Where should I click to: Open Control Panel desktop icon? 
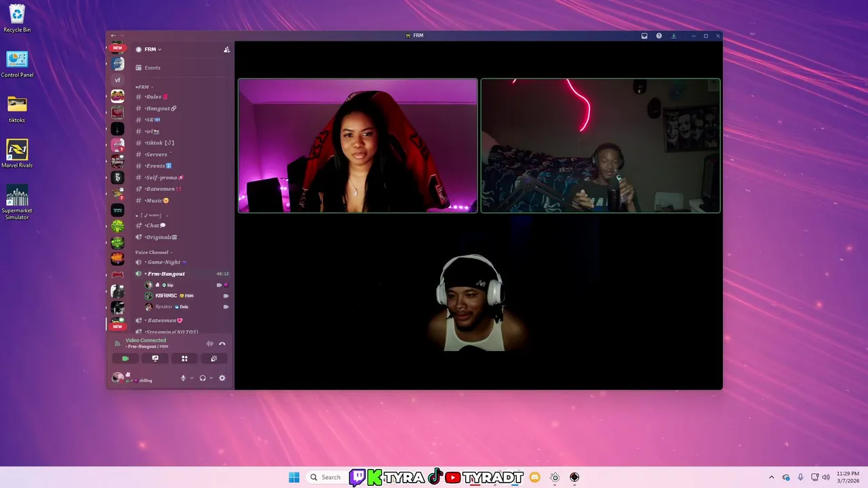(x=17, y=64)
